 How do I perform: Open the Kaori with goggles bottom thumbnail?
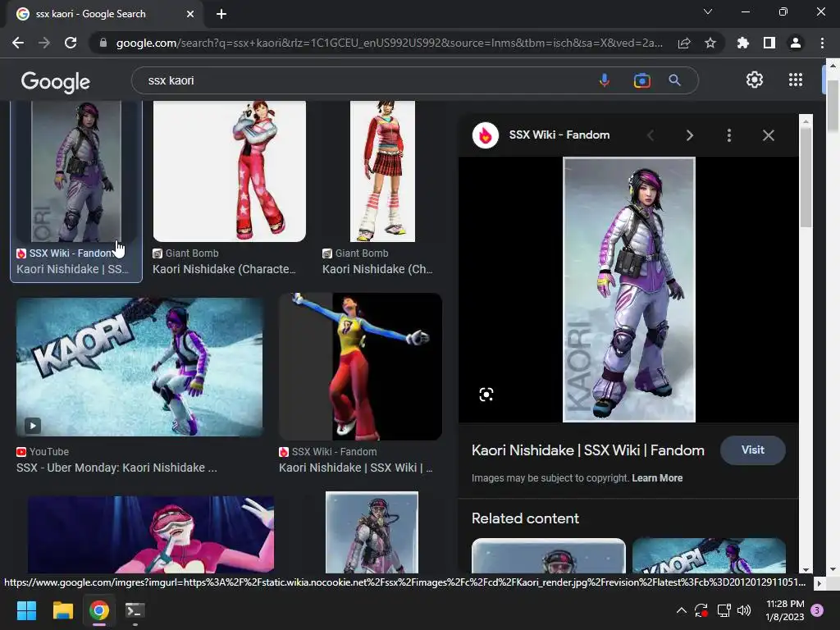click(372, 532)
